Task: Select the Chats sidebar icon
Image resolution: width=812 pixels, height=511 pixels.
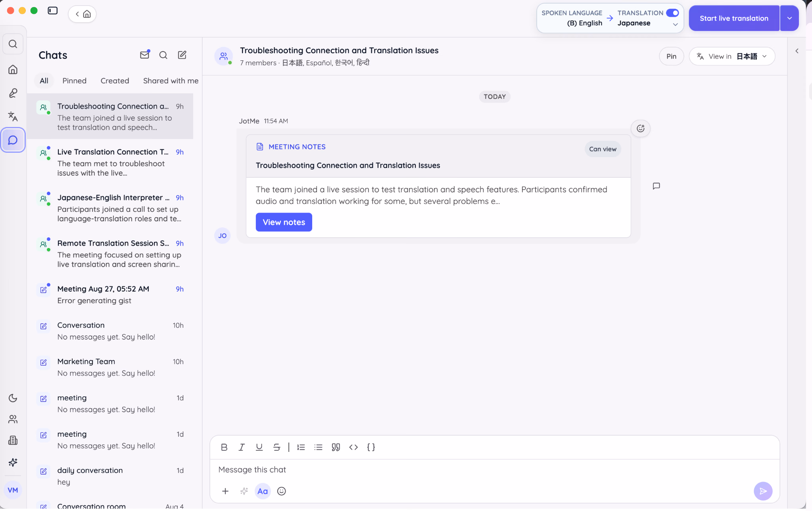Action: [13, 140]
